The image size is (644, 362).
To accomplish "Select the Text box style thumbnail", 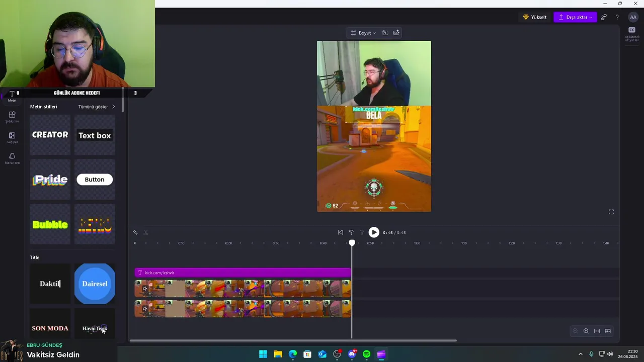I will (x=95, y=135).
